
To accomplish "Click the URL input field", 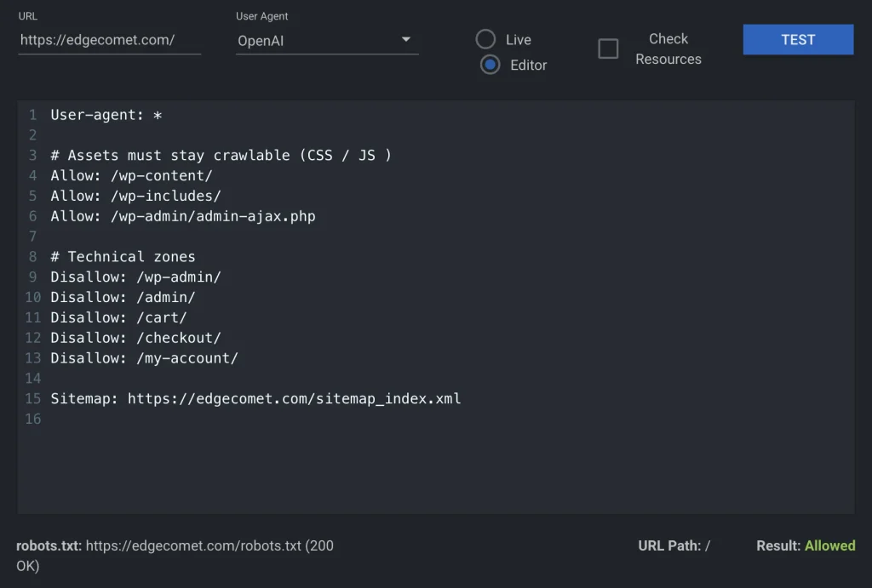I will [x=110, y=40].
